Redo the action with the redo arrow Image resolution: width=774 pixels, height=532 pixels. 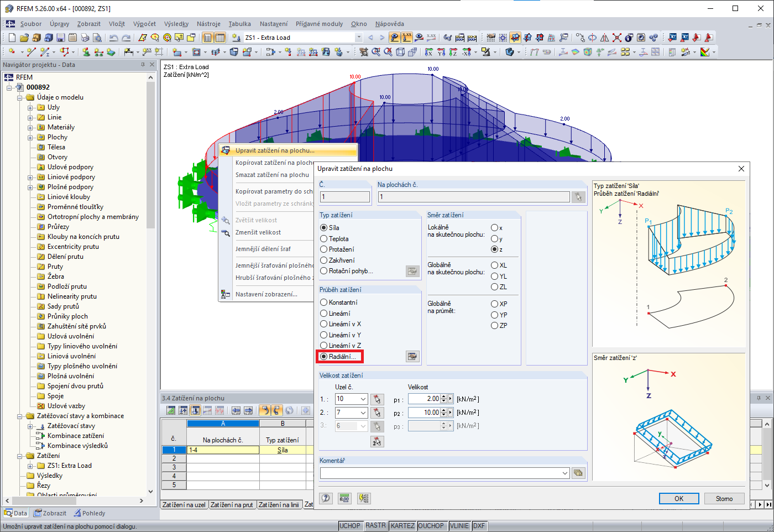tap(126, 38)
